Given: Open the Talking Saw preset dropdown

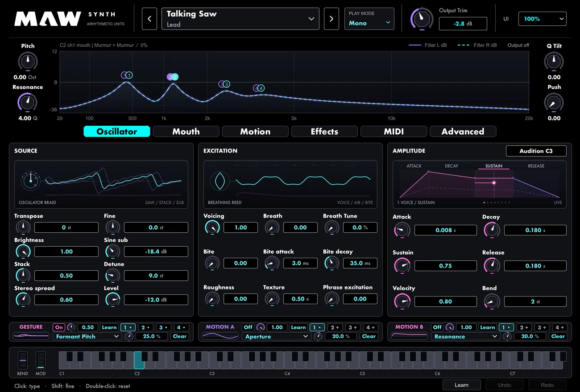Looking at the screenshot, I should coord(240,19).
